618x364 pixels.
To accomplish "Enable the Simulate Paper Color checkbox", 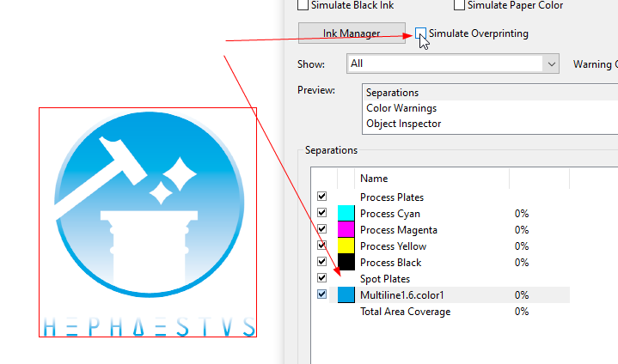I will (x=459, y=5).
